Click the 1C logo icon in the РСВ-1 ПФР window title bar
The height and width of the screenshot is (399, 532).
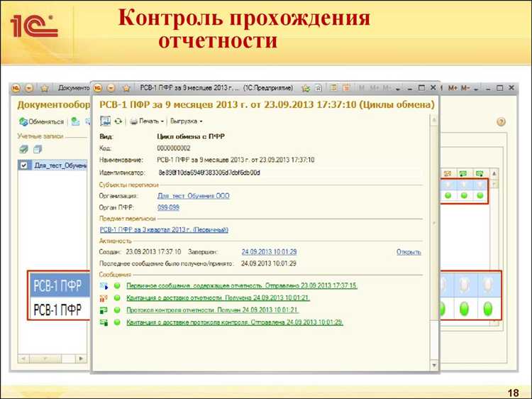point(98,88)
